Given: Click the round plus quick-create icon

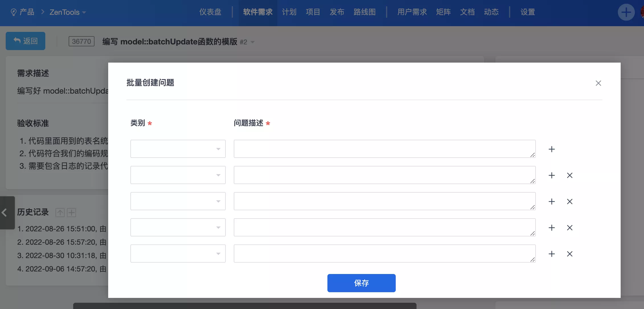Looking at the screenshot, I should [x=626, y=12].
